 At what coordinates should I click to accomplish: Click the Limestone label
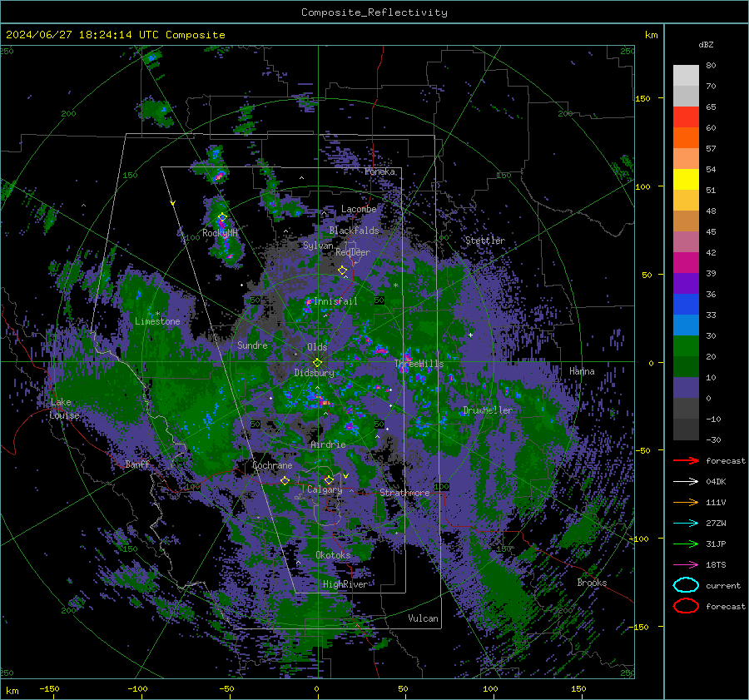coord(157,321)
